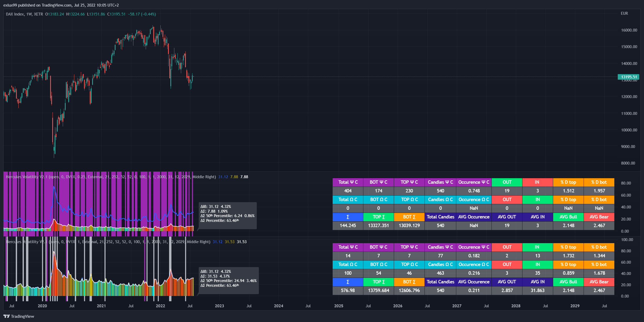Click the 2023 label on time axis
The height and width of the screenshot is (322, 644).
(x=219, y=306)
